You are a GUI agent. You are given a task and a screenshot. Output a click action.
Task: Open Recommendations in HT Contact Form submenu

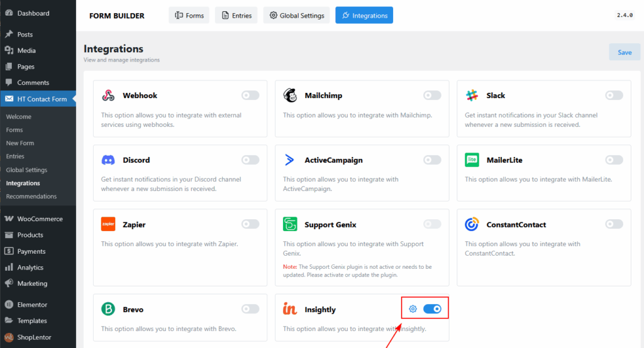click(31, 197)
